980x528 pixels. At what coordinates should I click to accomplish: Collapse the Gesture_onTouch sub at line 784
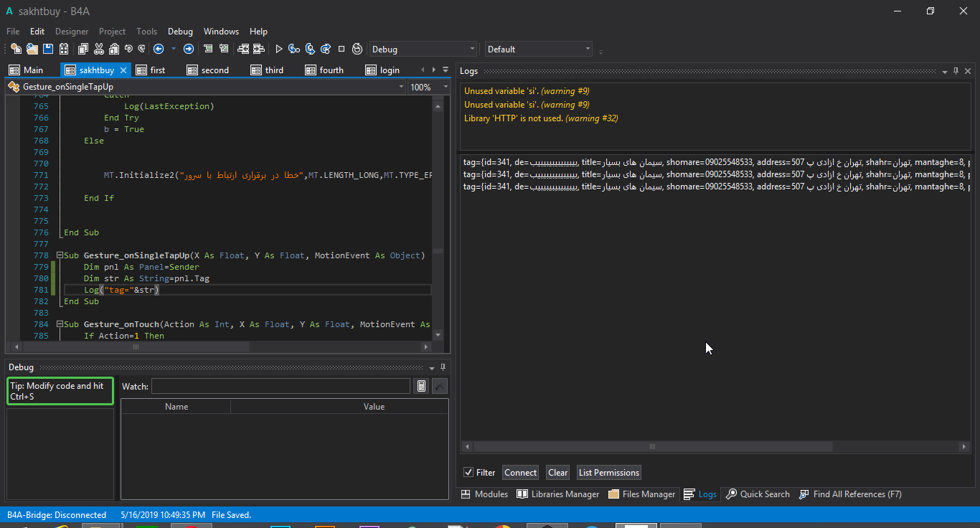[x=60, y=324]
